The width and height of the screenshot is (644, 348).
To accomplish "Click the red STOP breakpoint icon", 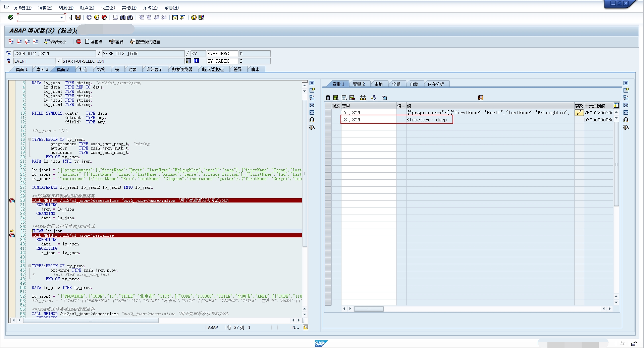I will (x=79, y=42).
